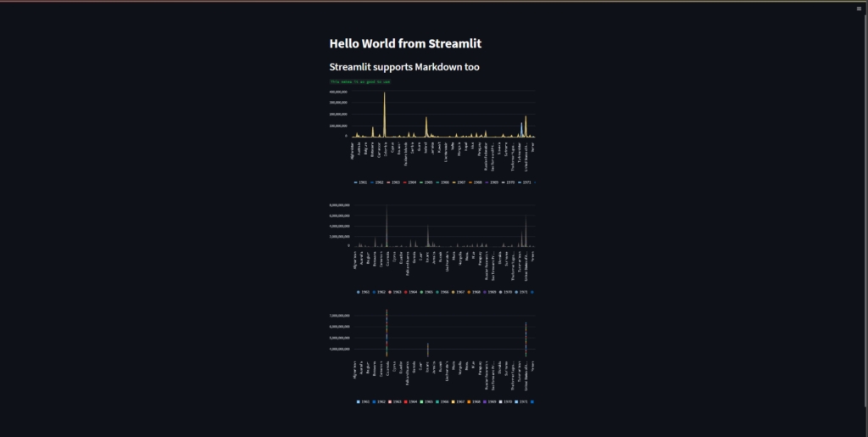Pick 1967 square in bar chart legend
Viewport: 868px width, 437px height.
tap(453, 401)
